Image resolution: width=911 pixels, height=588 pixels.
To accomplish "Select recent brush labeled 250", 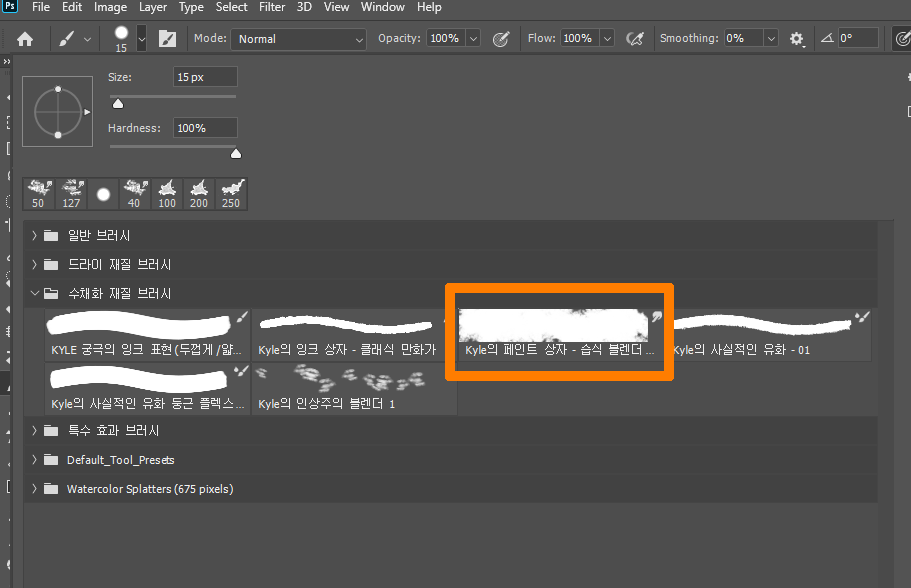I will (231, 193).
